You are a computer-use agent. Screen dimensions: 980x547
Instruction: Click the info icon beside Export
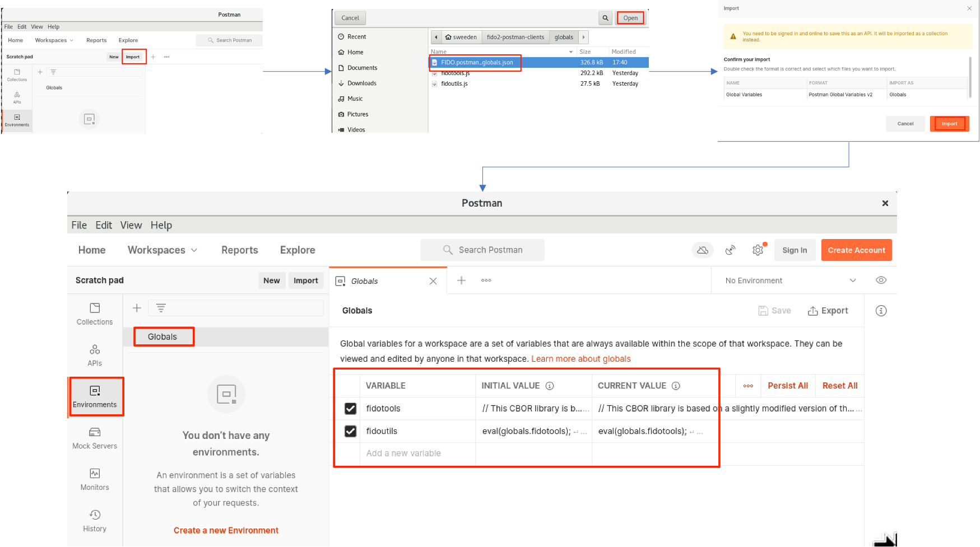[x=881, y=311]
